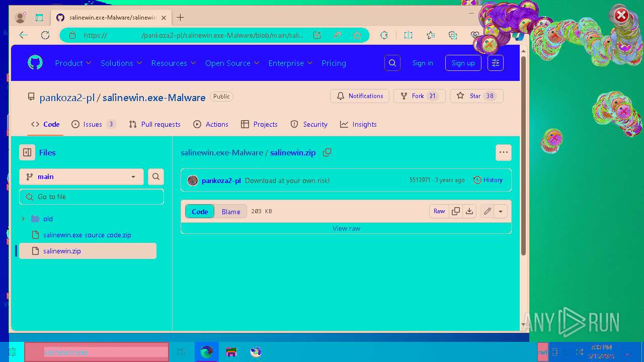Image resolution: width=644 pixels, height=362 pixels.
Task: Open Product menu dropdown
Action: click(73, 63)
